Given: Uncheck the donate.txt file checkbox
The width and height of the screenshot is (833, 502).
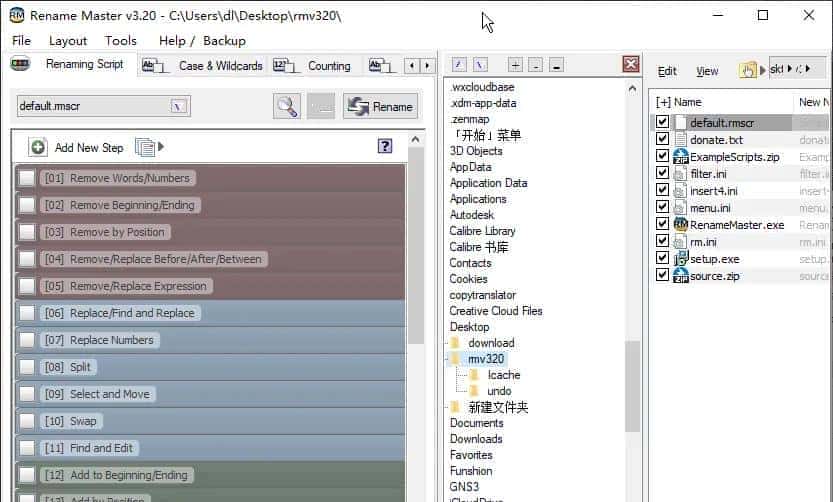Looking at the screenshot, I should pos(662,140).
